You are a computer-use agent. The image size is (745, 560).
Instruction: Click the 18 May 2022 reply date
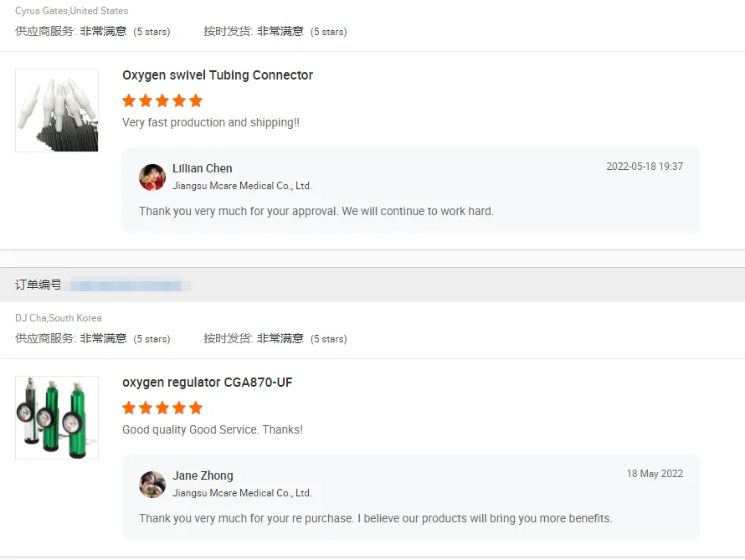(655, 474)
